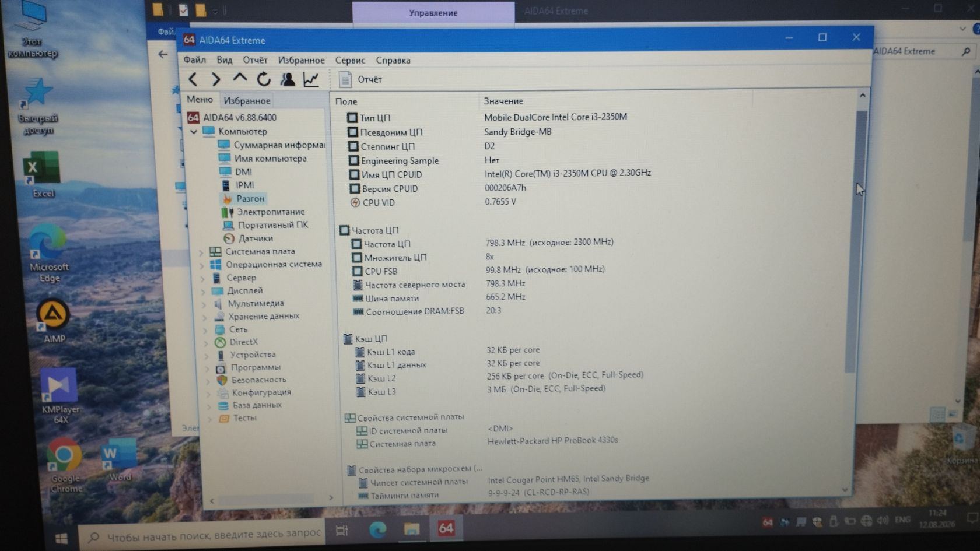
Task: Select Портативный ПК in the tree
Action: 265,224
